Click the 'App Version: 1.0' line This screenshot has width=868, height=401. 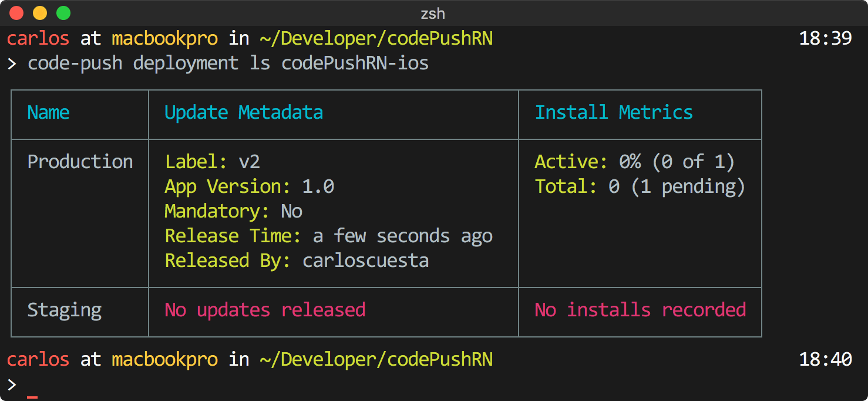[250, 186]
